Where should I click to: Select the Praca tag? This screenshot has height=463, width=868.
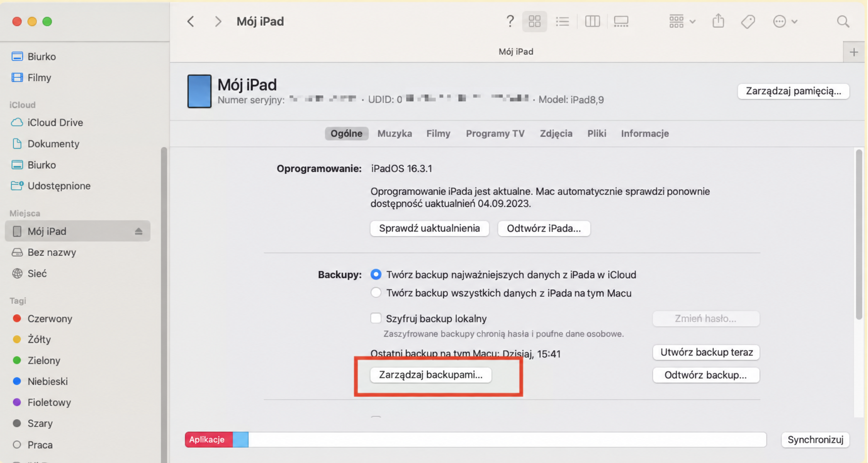pyautogui.click(x=32, y=445)
